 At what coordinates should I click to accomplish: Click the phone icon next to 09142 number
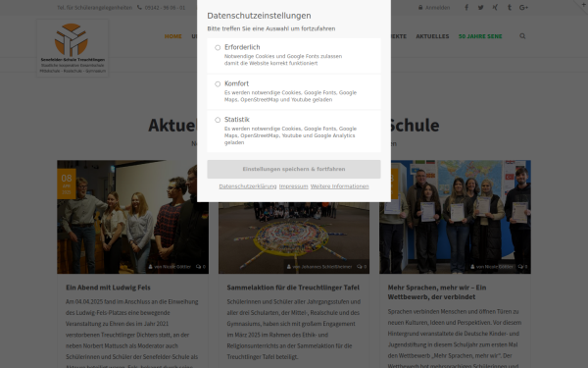tap(139, 8)
